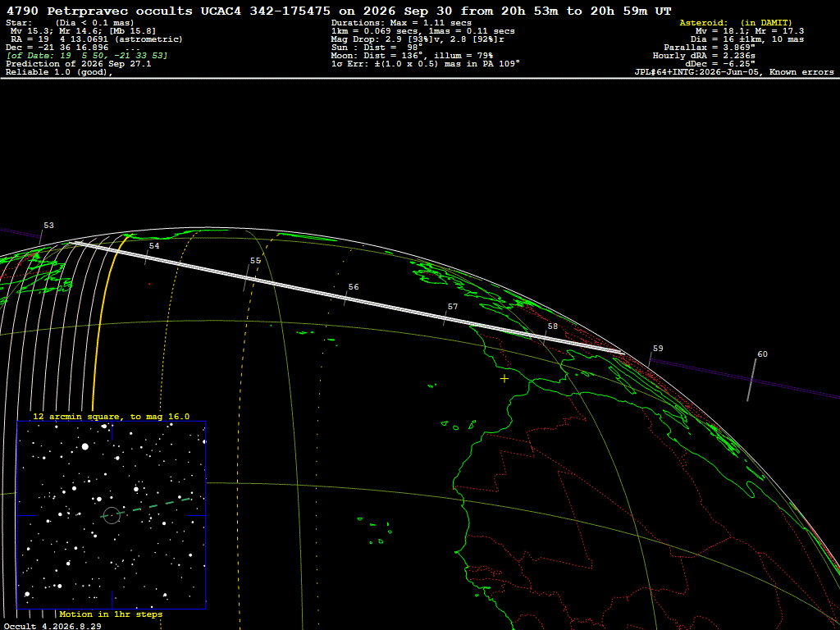Image resolution: width=840 pixels, height=630 pixels.
Task: Select the 57 minute tick label
Action: pos(453,307)
